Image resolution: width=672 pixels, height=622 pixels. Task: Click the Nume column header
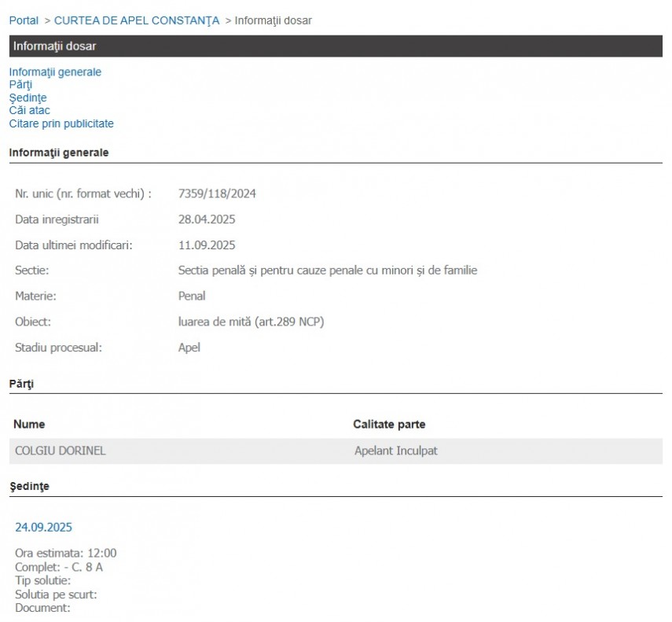tap(29, 425)
